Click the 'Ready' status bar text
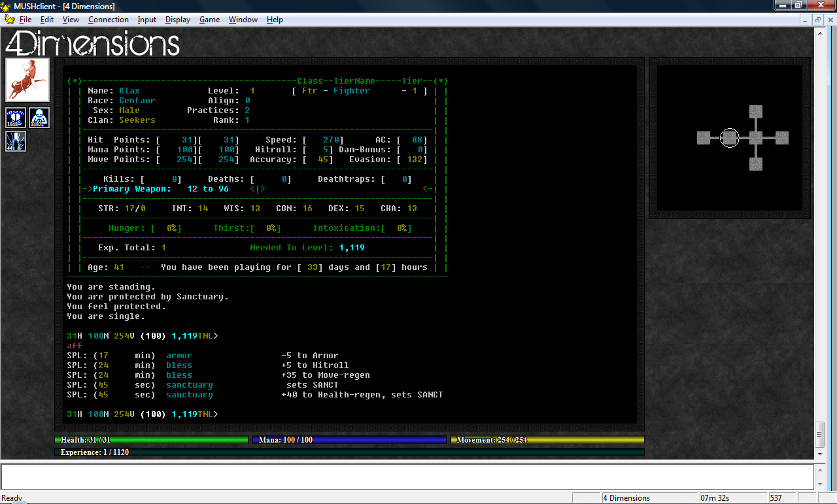This screenshot has width=837, height=504. point(12,498)
